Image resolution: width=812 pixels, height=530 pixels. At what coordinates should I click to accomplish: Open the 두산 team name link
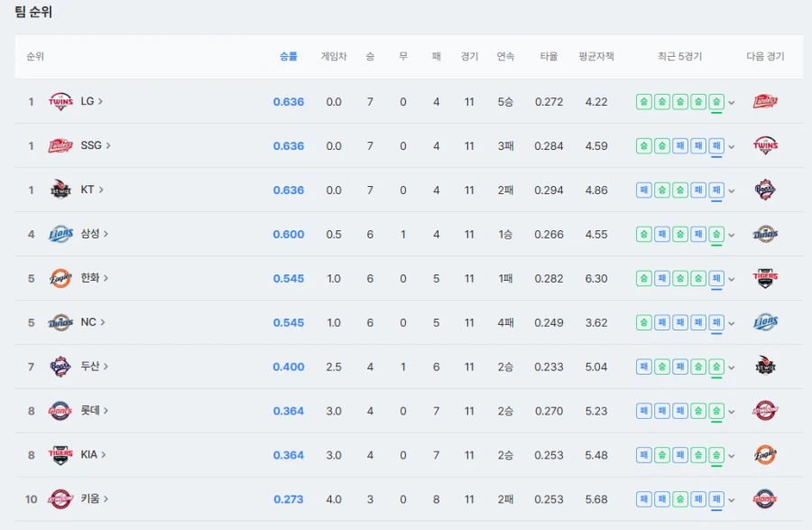92,367
